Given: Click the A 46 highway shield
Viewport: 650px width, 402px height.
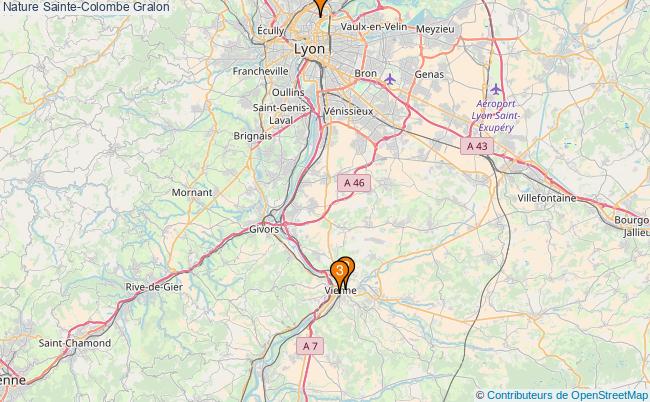Looking at the screenshot, I should click(354, 183).
